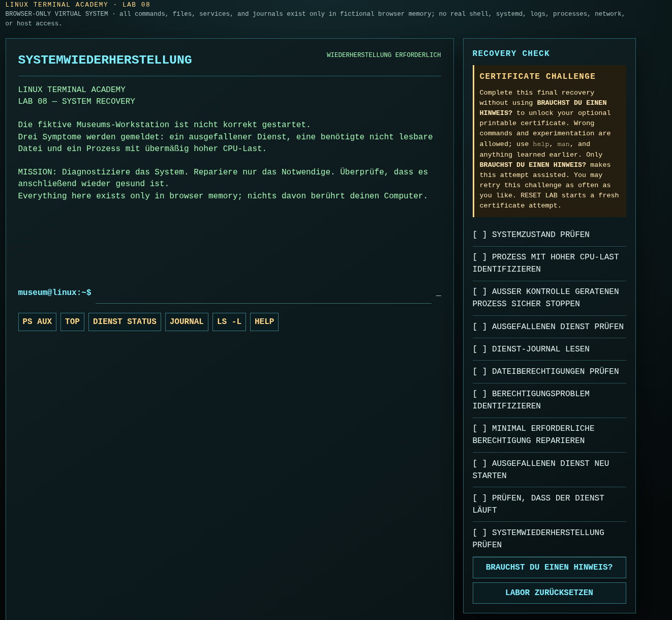Mark AUSSER KONTROLLE GERATENEN PROZESS SICHER STOPPEN
Viewport: 672px width, 620px height.
[x=549, y=298]
